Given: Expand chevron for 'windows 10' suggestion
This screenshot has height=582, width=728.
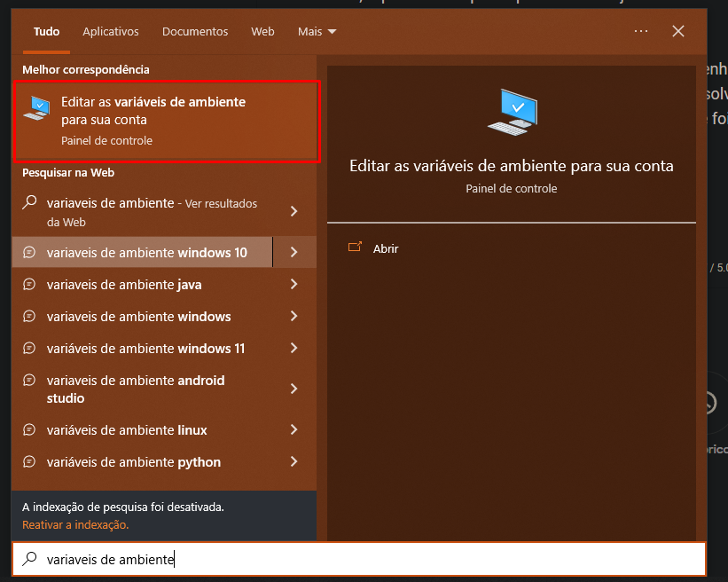Looking at the screenshot, I should pyautogui.click(x=294, y=252).
